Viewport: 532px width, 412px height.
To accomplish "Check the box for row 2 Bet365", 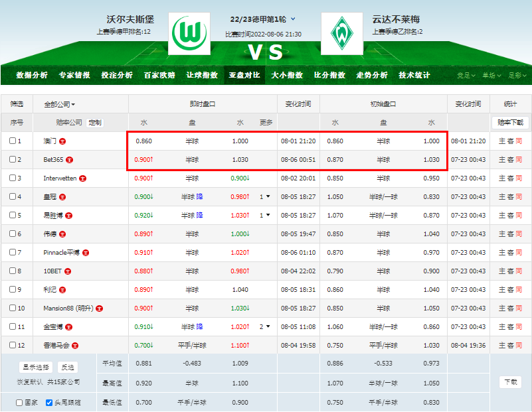I will click(x=13, y=159).
